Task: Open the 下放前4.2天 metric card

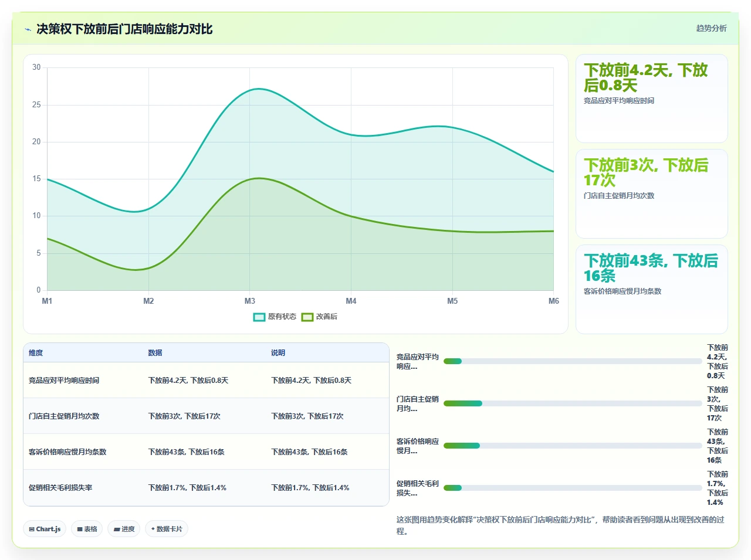Action: point(652,99)
